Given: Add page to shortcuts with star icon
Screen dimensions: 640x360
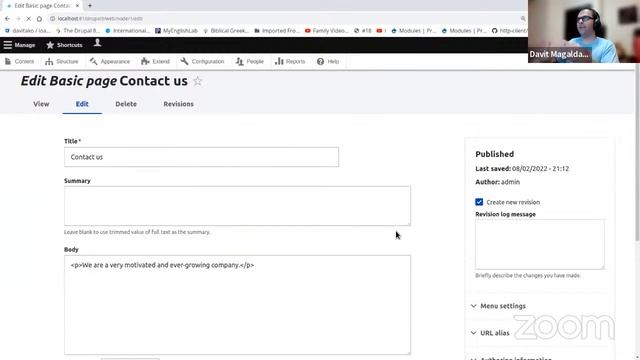Looking at the screenshot, I should tap(198, 81).
